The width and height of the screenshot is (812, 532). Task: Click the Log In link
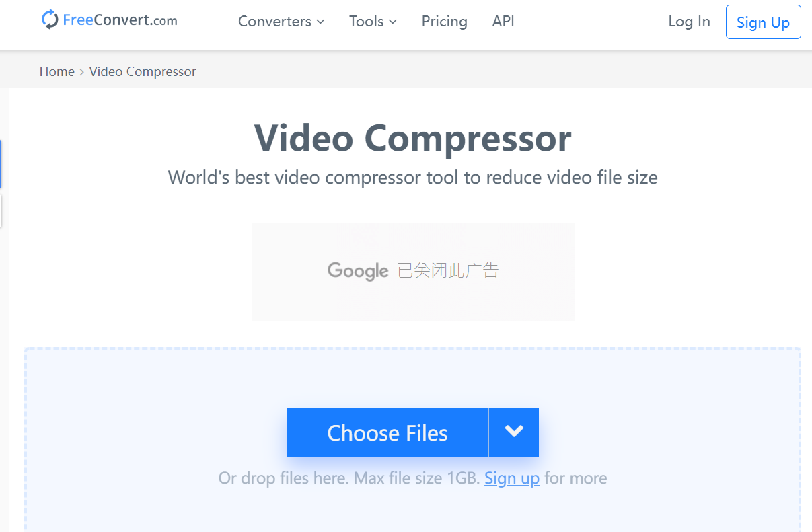(689, 22)
